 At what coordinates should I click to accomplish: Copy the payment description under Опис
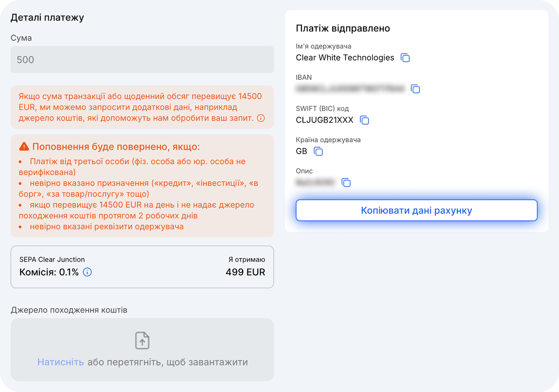pos(346,182)
